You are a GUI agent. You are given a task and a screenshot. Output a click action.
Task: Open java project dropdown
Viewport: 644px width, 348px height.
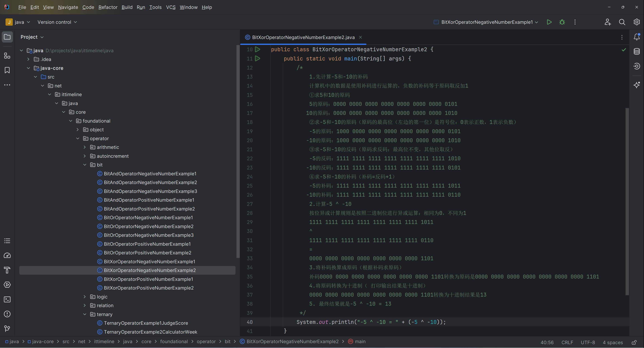(x=18, y=22)
